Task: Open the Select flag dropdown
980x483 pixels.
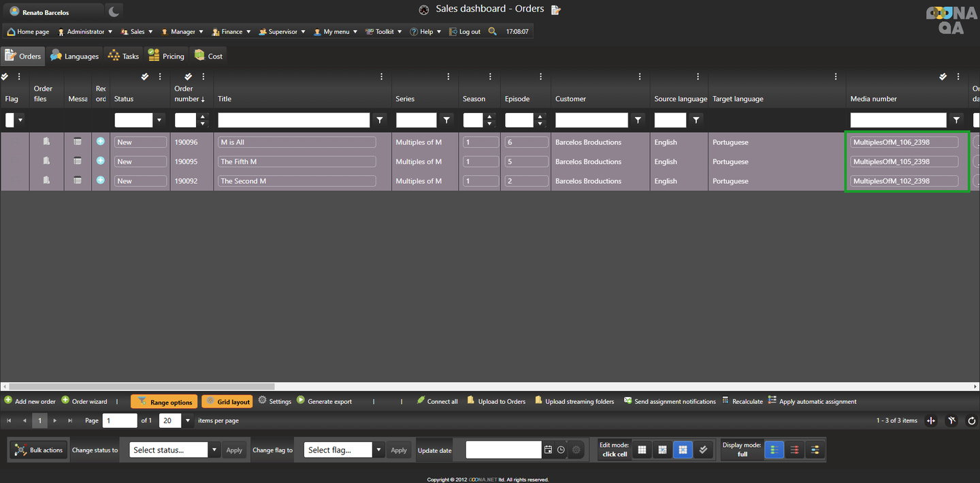Action: (378, 450)
